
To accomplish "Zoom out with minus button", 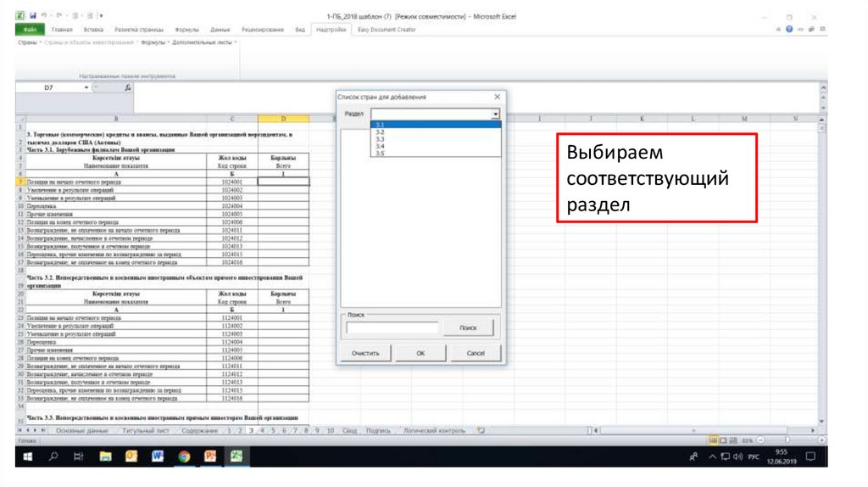I will pyautogui.click(x=760, y=440).
